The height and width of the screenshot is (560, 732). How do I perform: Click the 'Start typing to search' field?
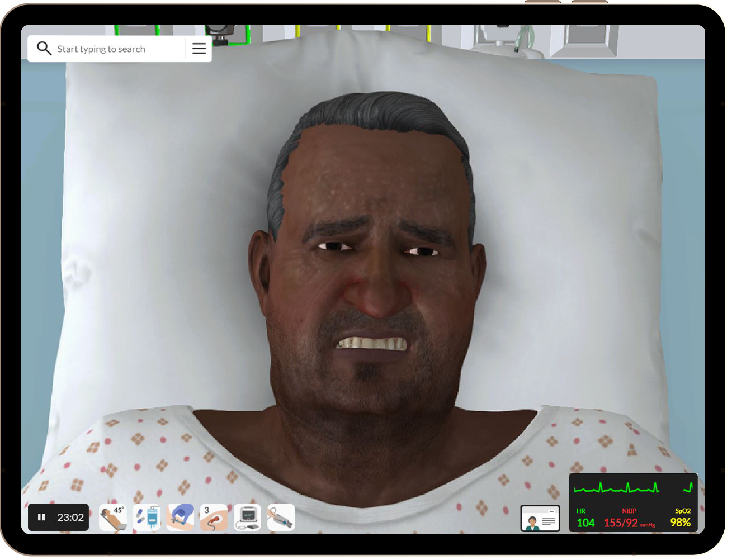[x=112, y=49]
